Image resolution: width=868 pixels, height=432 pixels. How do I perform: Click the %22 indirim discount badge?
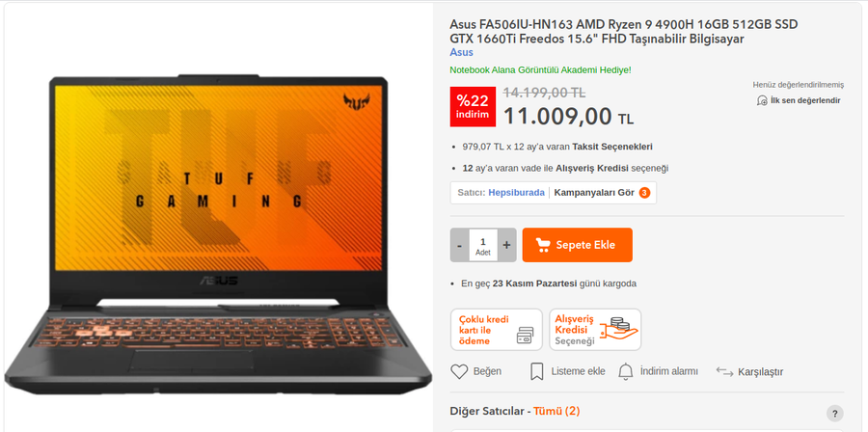click(473, 107)
